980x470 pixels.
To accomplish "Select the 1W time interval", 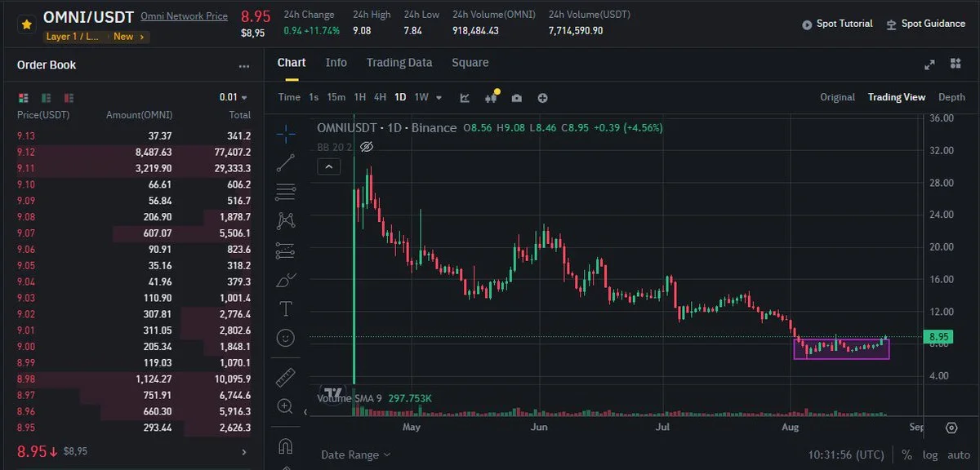I will tap(421, 97).
